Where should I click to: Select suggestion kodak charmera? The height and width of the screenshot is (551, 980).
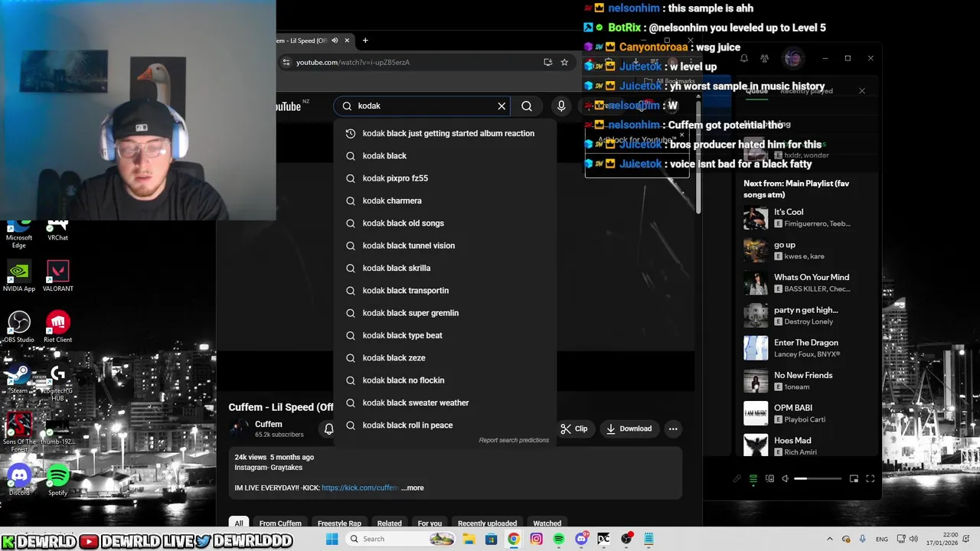(x=445, y=201)
